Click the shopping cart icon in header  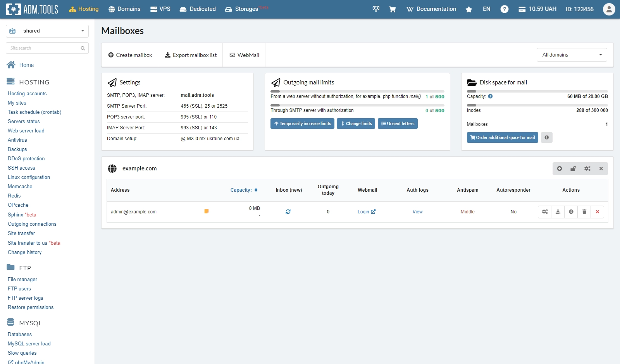[392, 9]
